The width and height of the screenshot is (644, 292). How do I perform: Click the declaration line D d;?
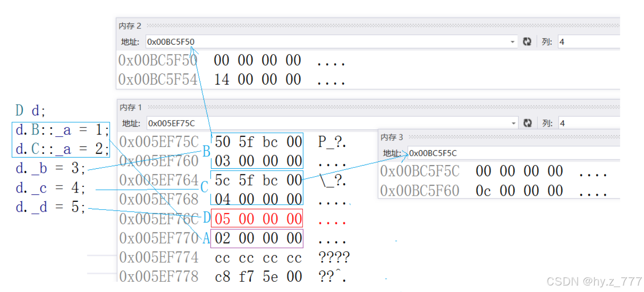pos(31,111)
